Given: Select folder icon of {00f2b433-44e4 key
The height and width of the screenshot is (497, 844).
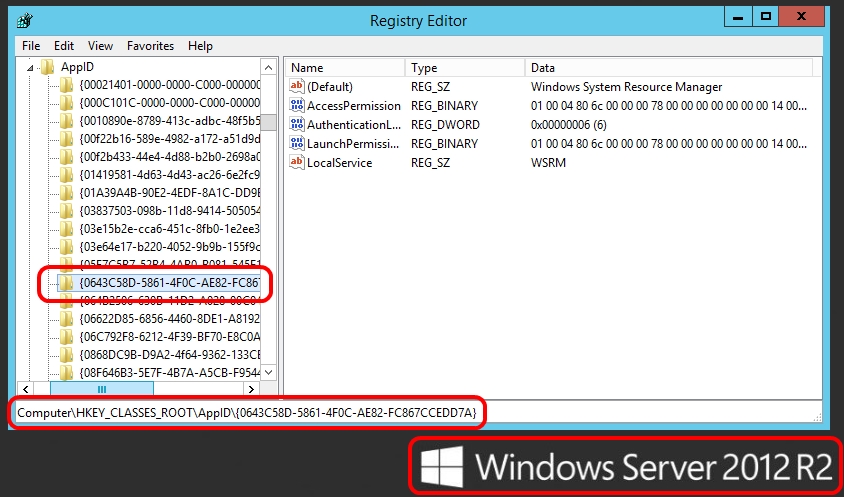Looking at the screenshot, I should (x=66, y=157).
